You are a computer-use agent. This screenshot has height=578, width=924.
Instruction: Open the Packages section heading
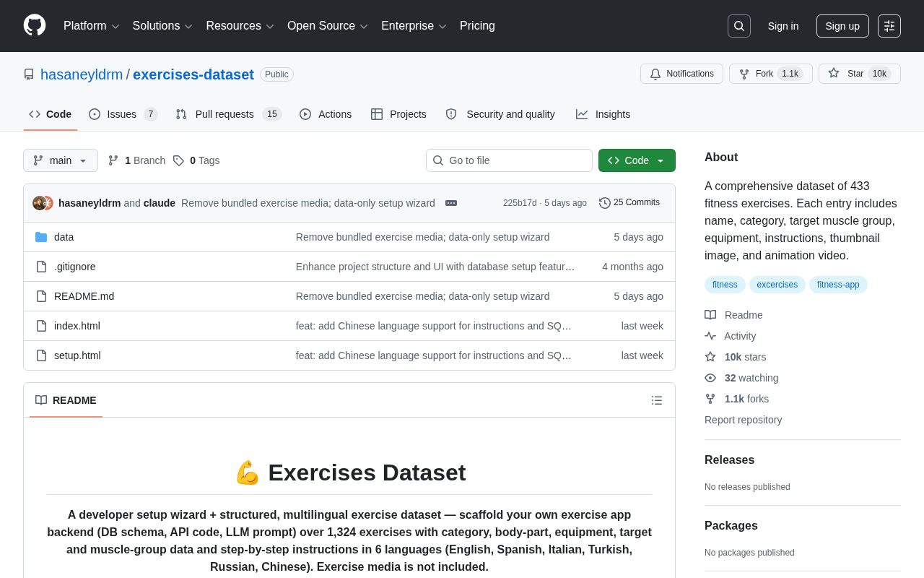coord(731,526)
